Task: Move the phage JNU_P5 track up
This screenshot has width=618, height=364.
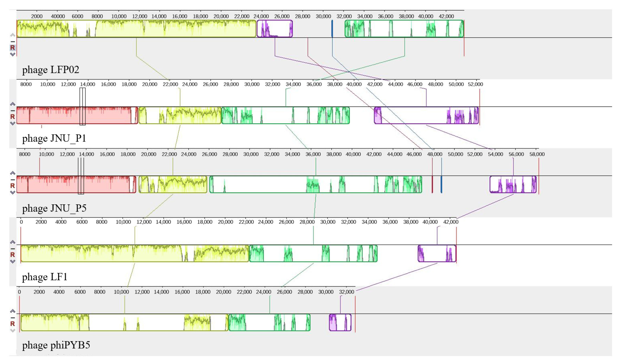Action: tap(13, 173)
